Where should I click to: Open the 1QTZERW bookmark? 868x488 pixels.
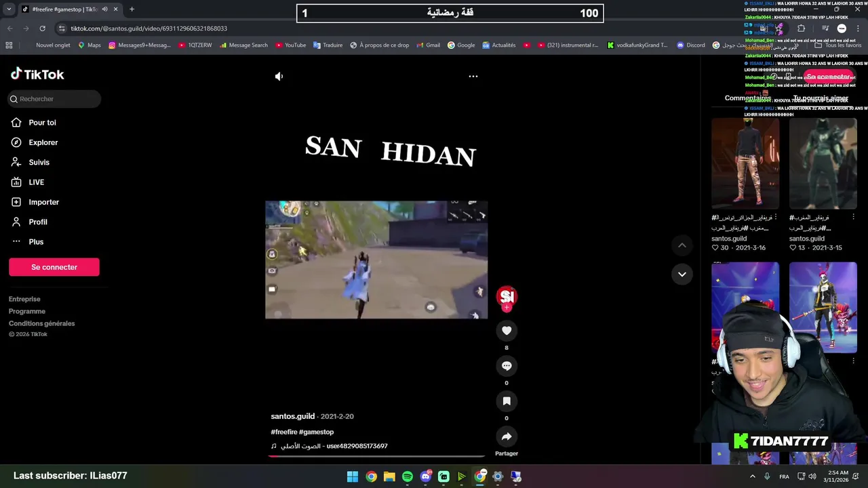pyautogui.click(x=195, y=45)
